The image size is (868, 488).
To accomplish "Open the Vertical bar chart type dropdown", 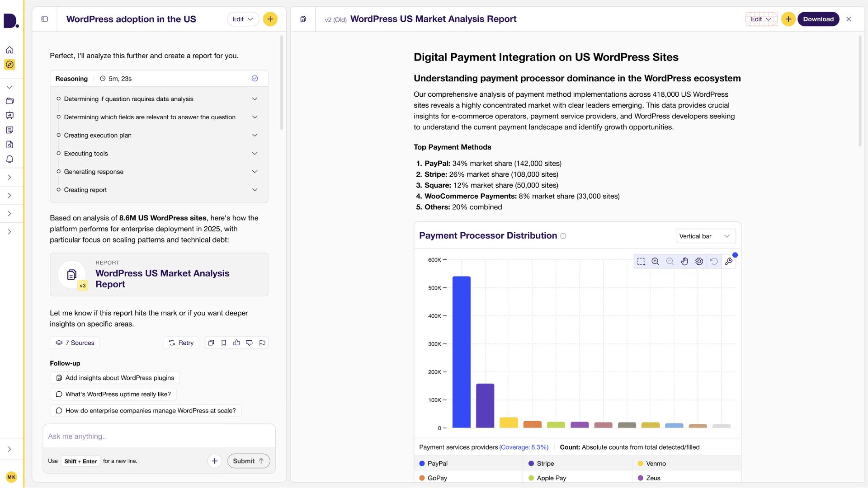I will 705,236.
